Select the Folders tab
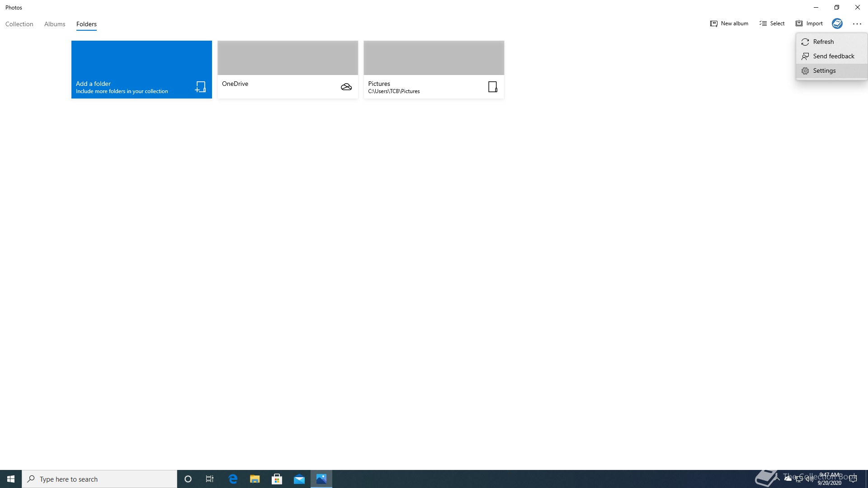 click(86, 24)
